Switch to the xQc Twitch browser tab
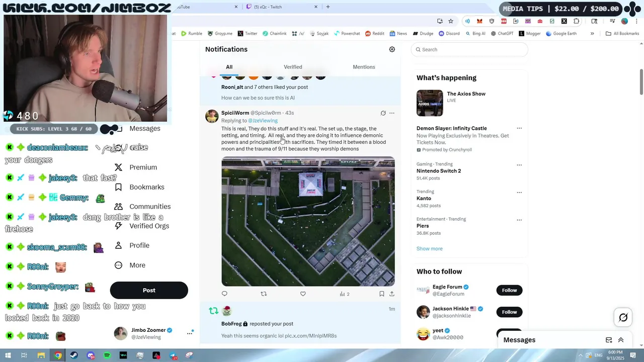This screenshot has width=644, height=362. pyautogui.click(x=282, y=7)
